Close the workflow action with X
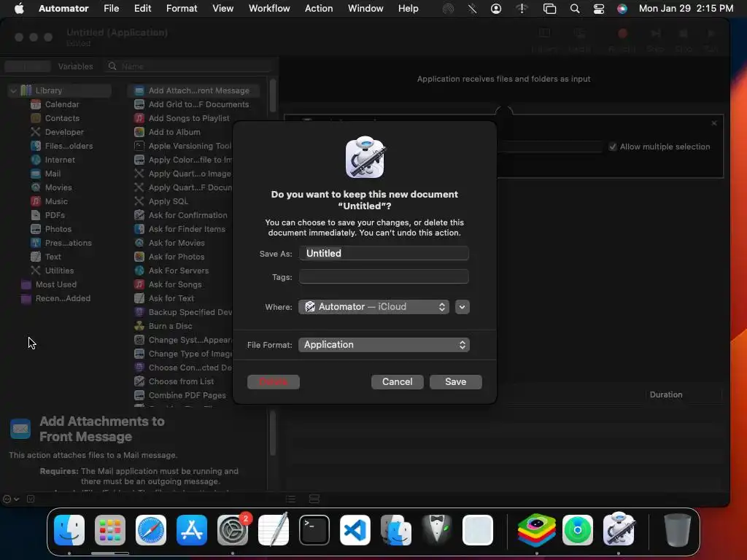Viewport: 747px width, 560px height. pos(714,123)
